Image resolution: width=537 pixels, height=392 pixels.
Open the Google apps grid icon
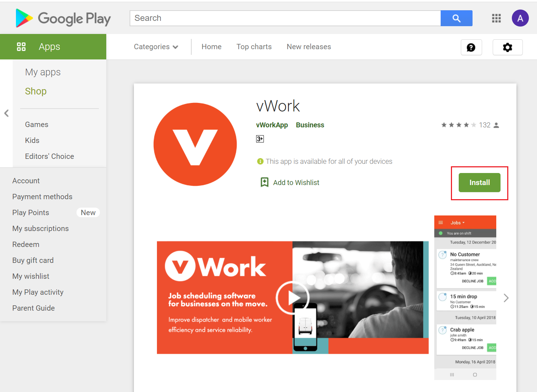(496, 18)
